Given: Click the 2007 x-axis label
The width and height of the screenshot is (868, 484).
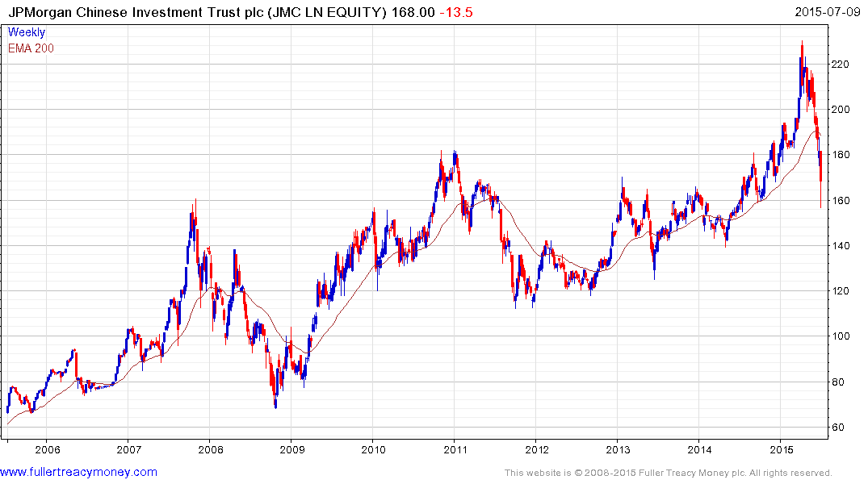Looking at the screenshot, I should click(x=129, y=449).
